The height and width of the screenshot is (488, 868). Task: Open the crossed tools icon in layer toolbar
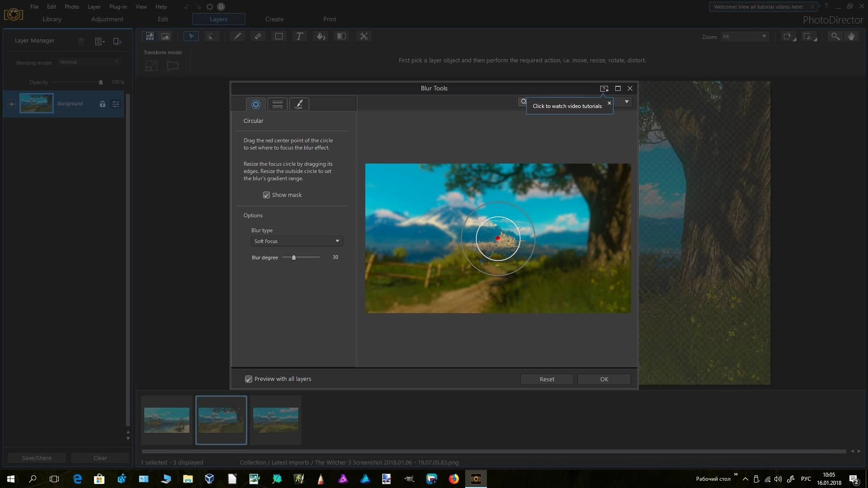coord(364,36)
